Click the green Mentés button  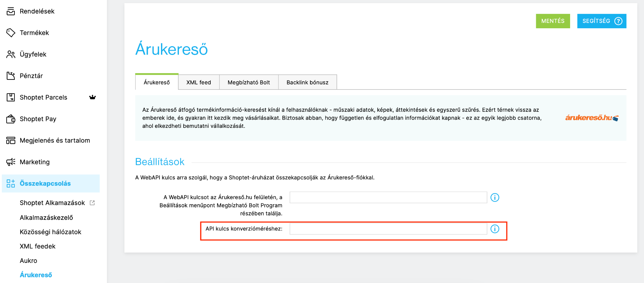[x=553, y=21]
